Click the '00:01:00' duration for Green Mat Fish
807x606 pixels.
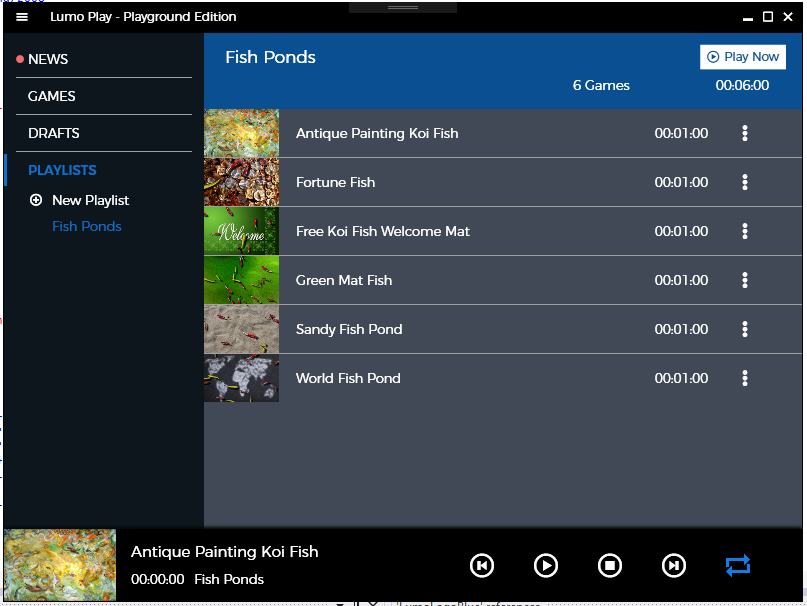point(681,280)
